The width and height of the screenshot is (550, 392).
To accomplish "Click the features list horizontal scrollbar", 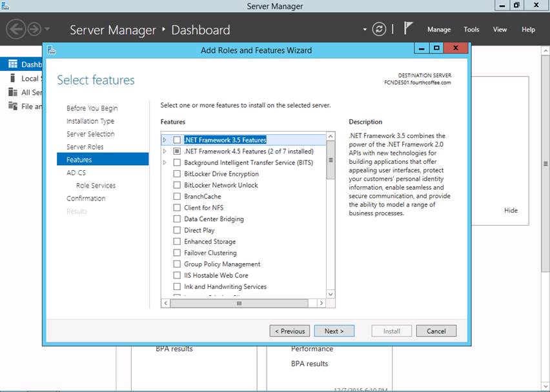I will 239,303.
